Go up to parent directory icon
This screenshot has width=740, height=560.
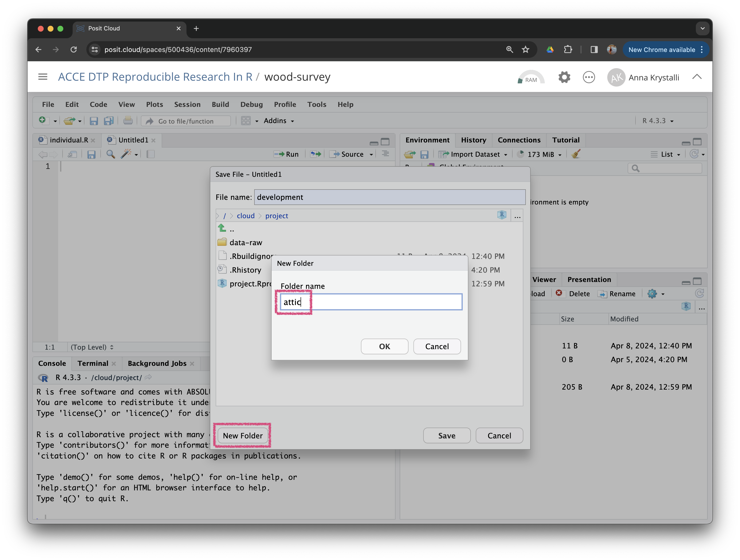[x=222, y=228]
